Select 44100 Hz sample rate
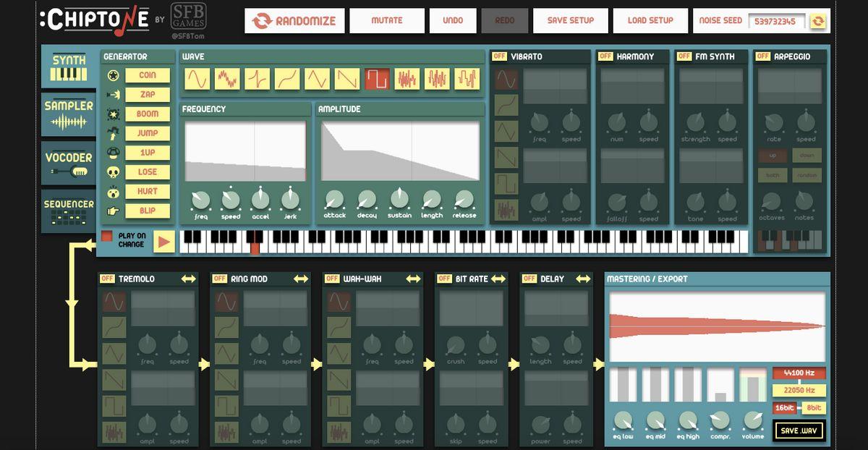Screen dimensions: 868x450 (x=799, y=373)
